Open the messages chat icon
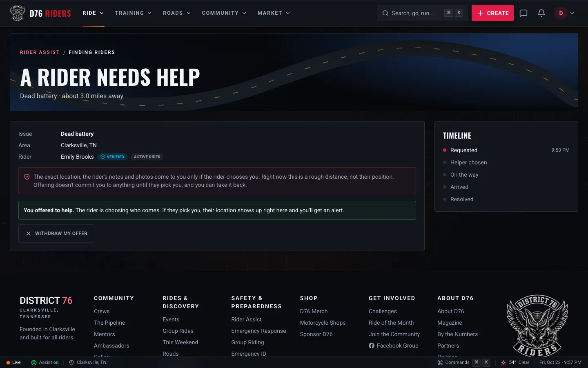588x368 pixels. (x=523, y=13)
